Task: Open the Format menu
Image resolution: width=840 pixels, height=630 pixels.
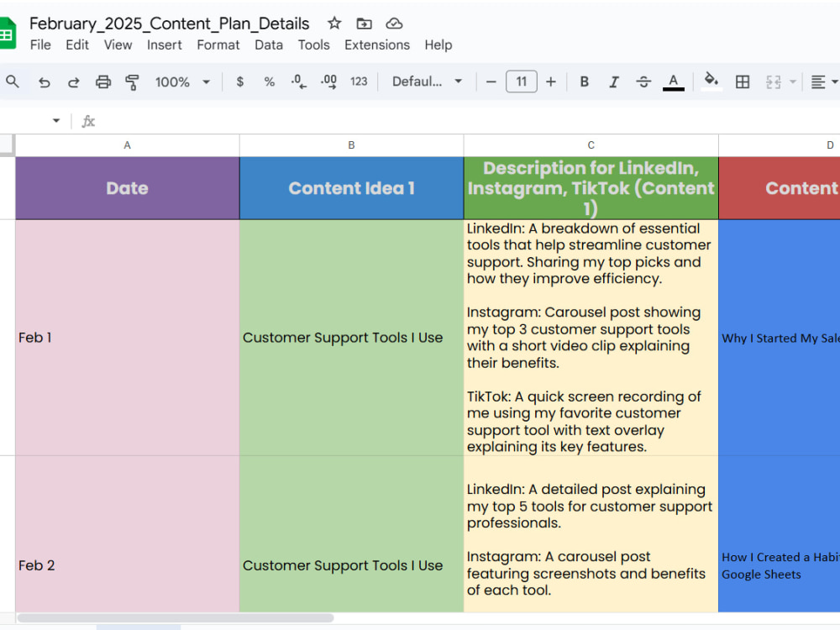Action: point(218,45)
